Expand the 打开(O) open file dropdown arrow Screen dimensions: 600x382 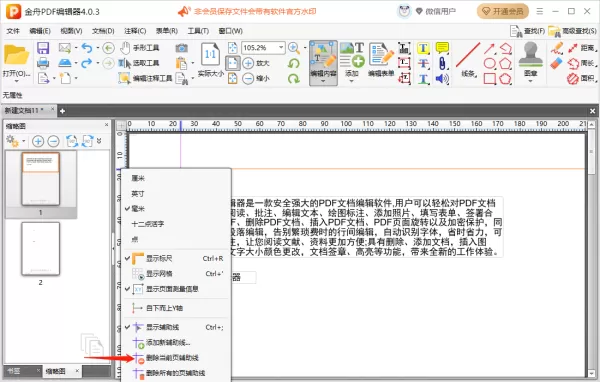click(x=16, y=81)
